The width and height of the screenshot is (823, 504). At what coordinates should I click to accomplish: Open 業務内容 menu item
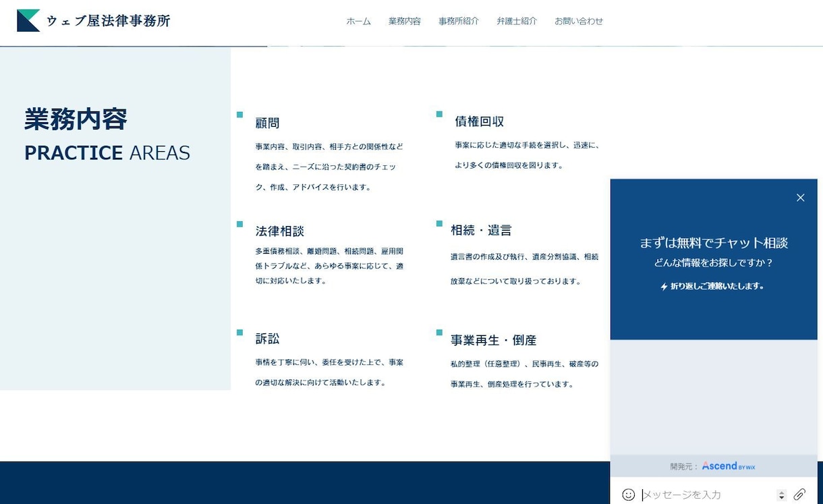pos(405,21)
